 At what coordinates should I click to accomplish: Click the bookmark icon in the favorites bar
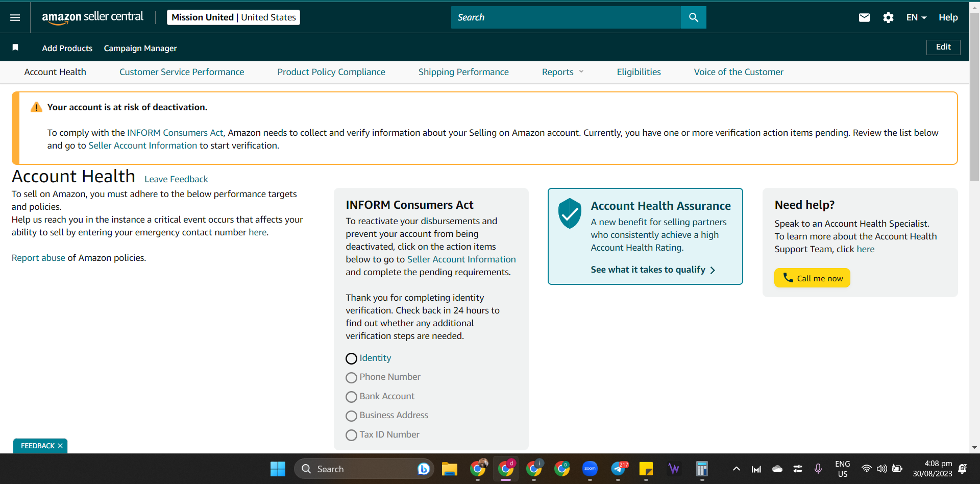tap(15, 47)
